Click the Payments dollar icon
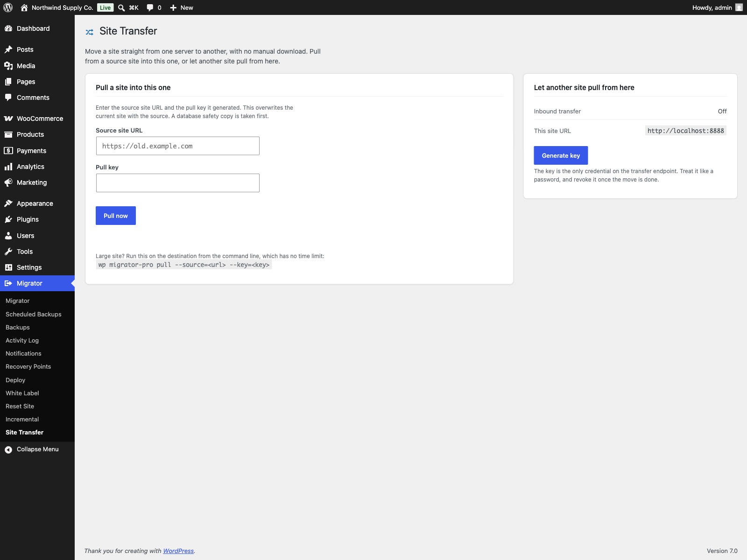Image resolution: width=747 pixels, height=560 pixels. pos(8,151)
